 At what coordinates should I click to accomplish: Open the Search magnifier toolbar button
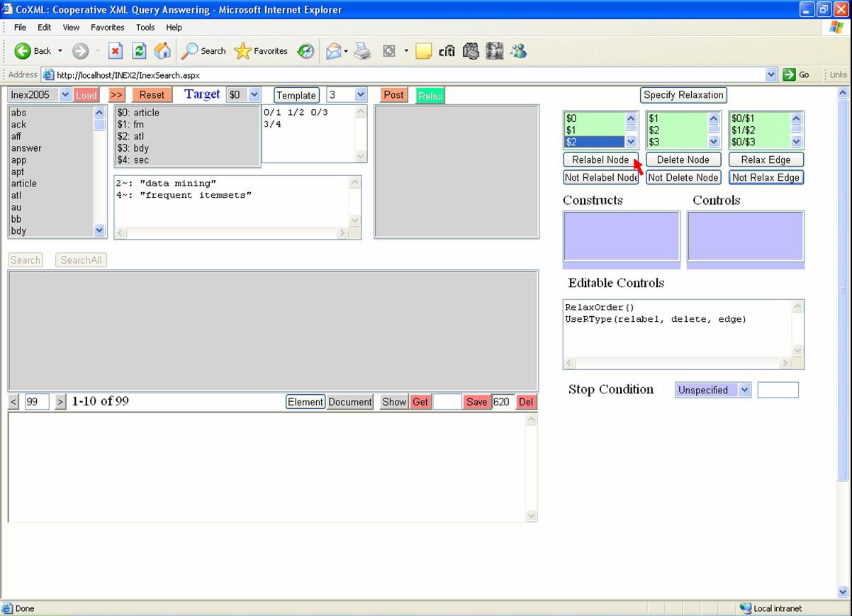tap(203, 51)
